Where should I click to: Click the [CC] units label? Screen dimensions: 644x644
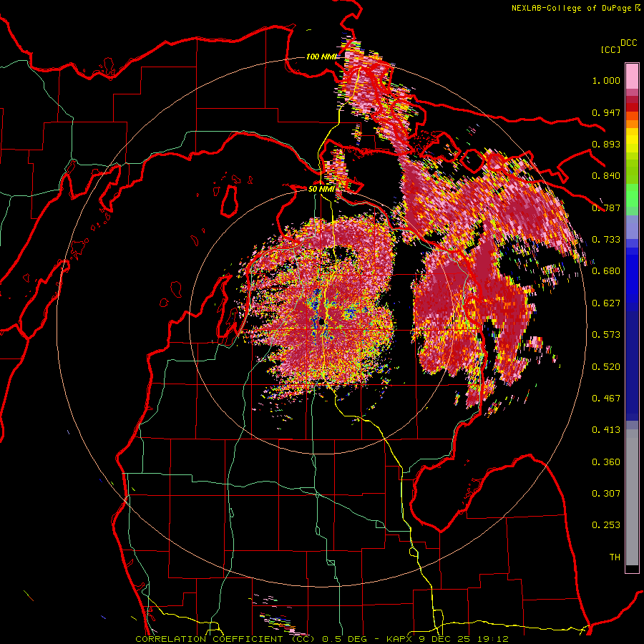coord(610,49)
